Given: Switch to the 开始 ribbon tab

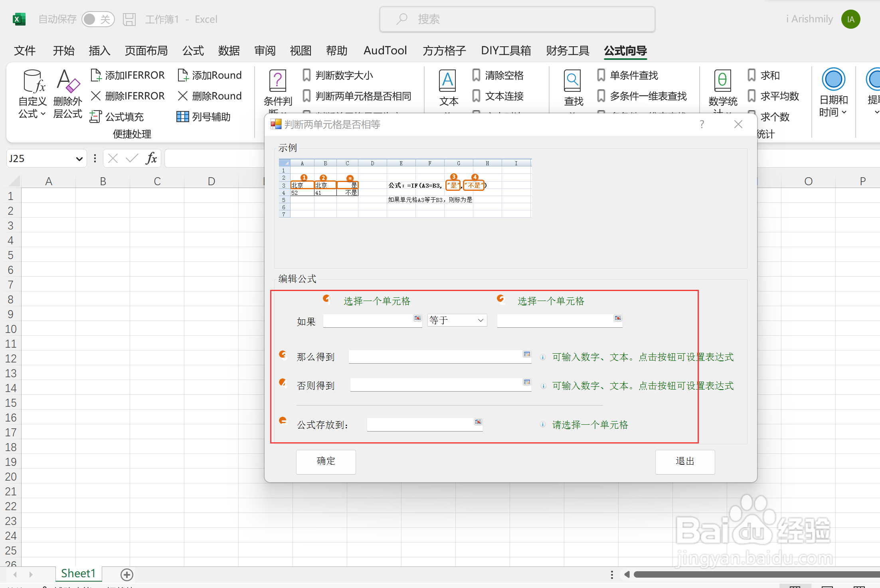Looking at the screenshot, I should point(63,51).
